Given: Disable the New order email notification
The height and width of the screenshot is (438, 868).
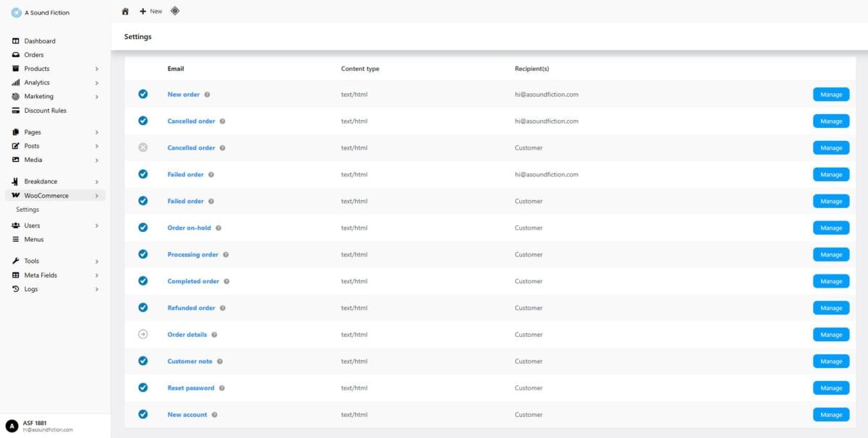Looking at the screenshot, I should pyautogui.click(x=142, y=94).
